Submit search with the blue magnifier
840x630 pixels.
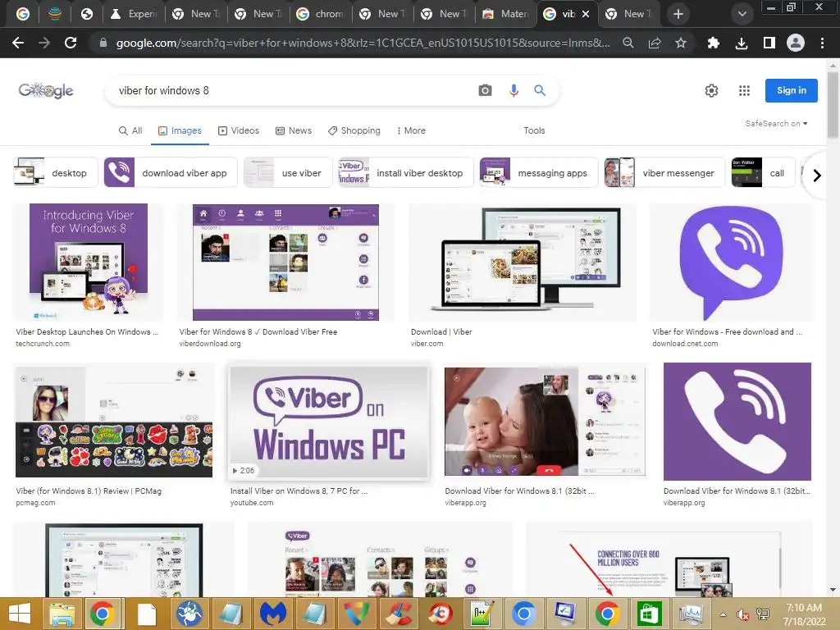540,90
